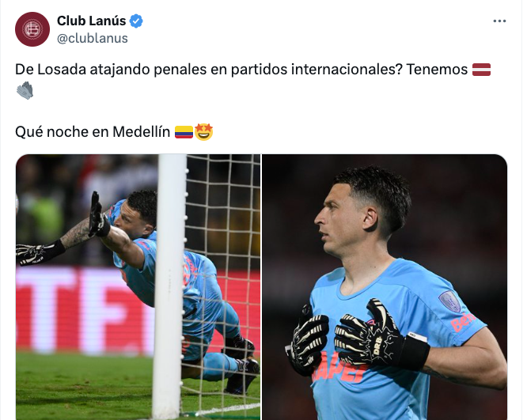Click the star-struck face emoji

[x=203, y=132]
